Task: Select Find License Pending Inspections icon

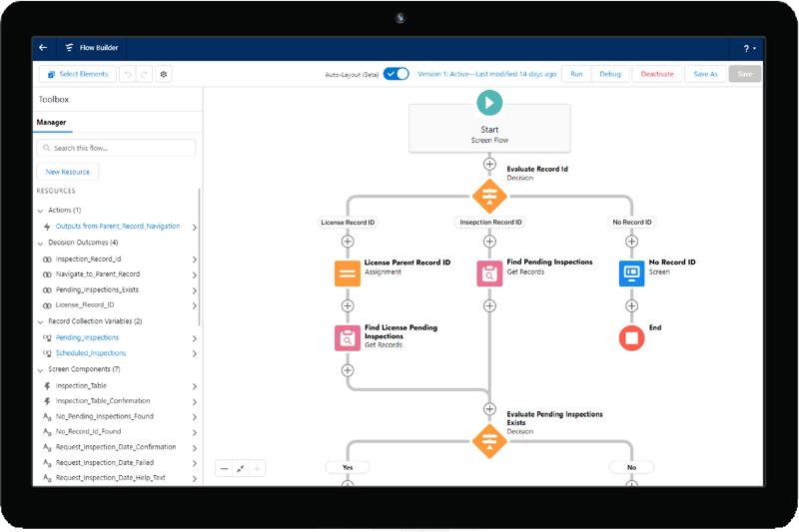Action: pyautogui.click(x=348, y=338)
